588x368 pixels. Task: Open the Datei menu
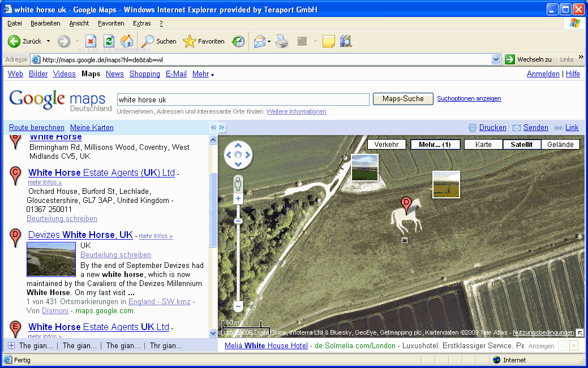15,23
